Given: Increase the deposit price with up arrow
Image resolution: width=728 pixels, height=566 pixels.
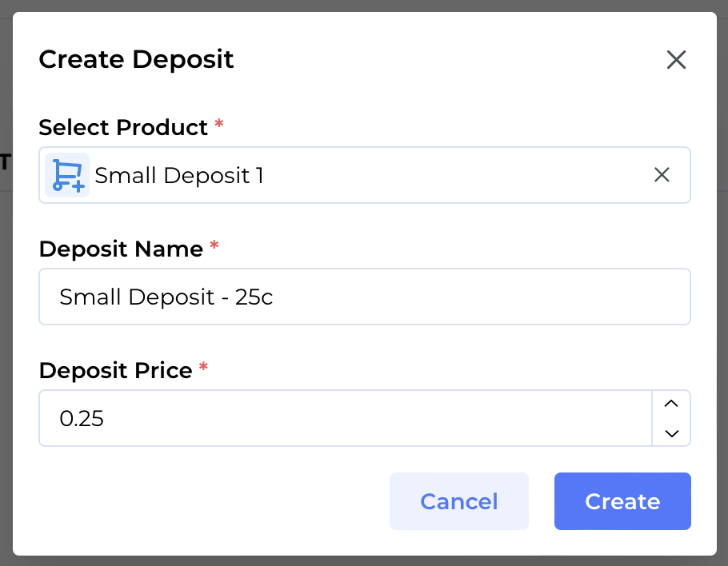Looking at the screenshot, I should pyautogui.click(x=672, y=404).
